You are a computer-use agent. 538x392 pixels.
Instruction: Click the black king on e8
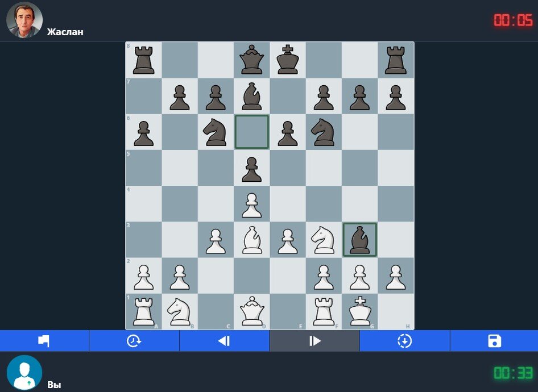[x=288, y=60]
